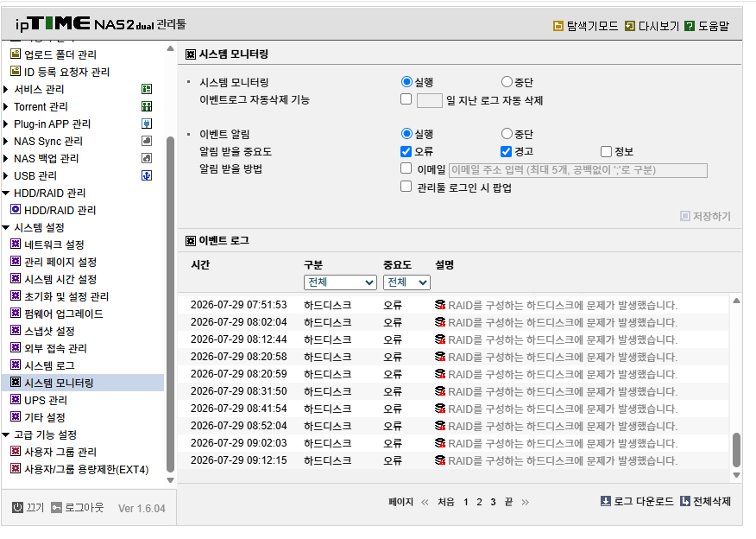Click the 서비스 관리 green icon
Image resolution: width=756 pixels, height=539 pixels.
click(x=147, y=89)
